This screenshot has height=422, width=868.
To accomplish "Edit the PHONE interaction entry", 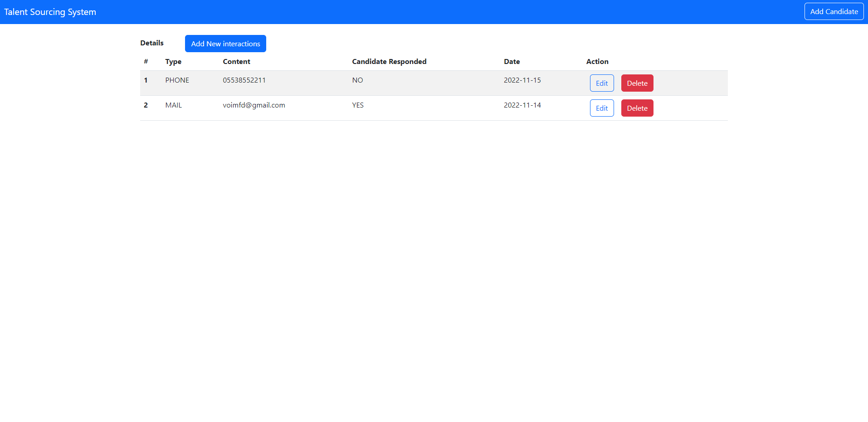I will point(601,83).
